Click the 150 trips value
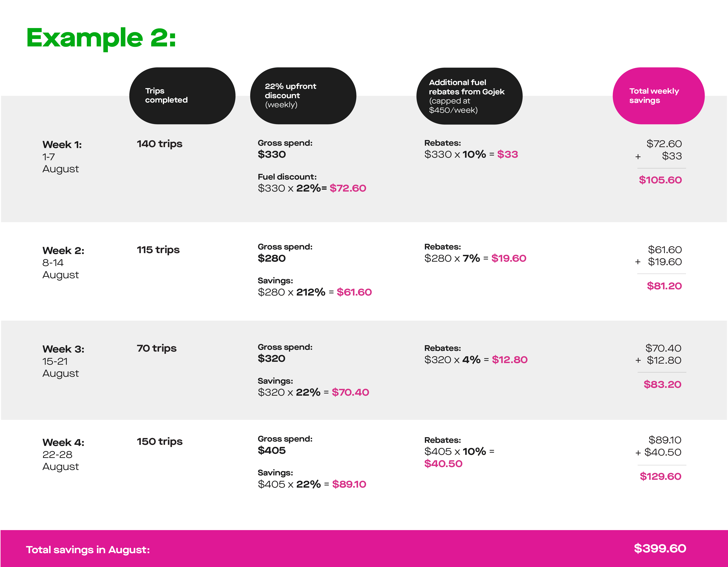The image size is (728, 567). (x=160, y=442)
